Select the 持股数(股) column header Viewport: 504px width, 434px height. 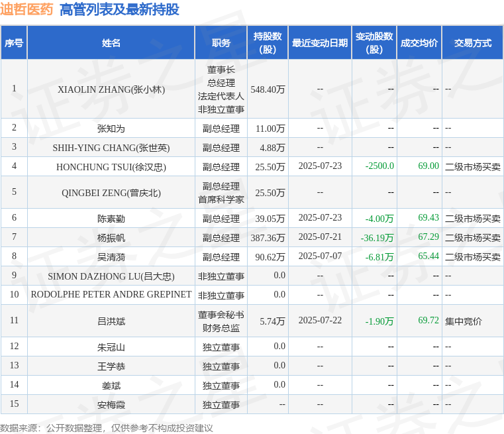tap(268, 43)
